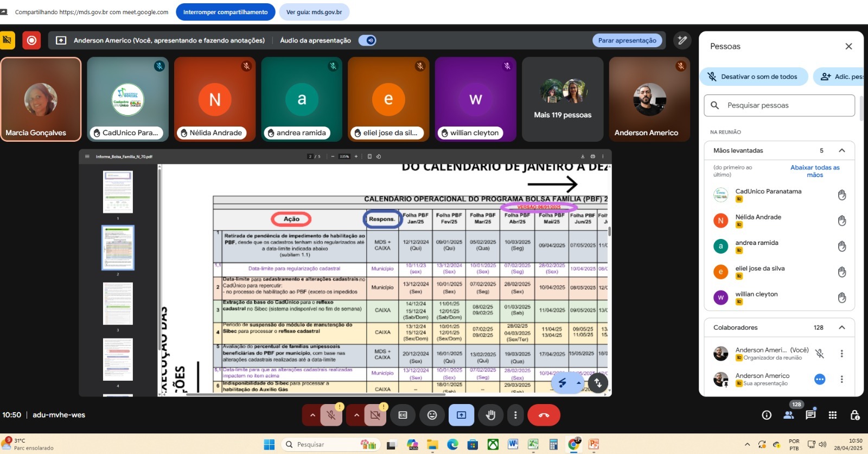Open the chat panel icon

pyautogui.click(x=810, y=415)
